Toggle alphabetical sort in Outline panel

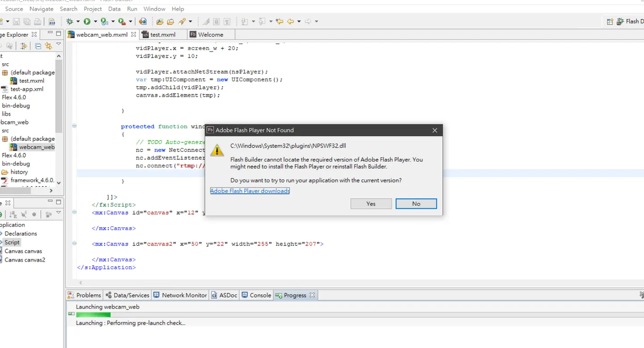click(x=13, y=215)
